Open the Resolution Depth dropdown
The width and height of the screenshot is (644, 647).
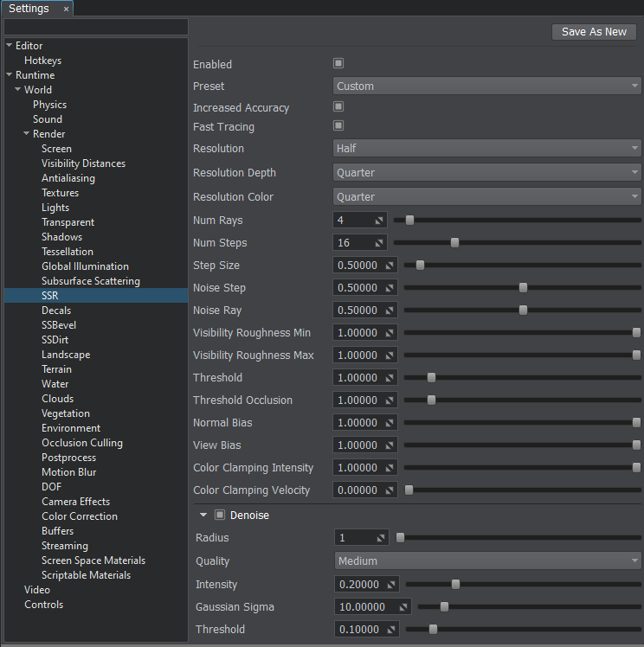point(486,172)
